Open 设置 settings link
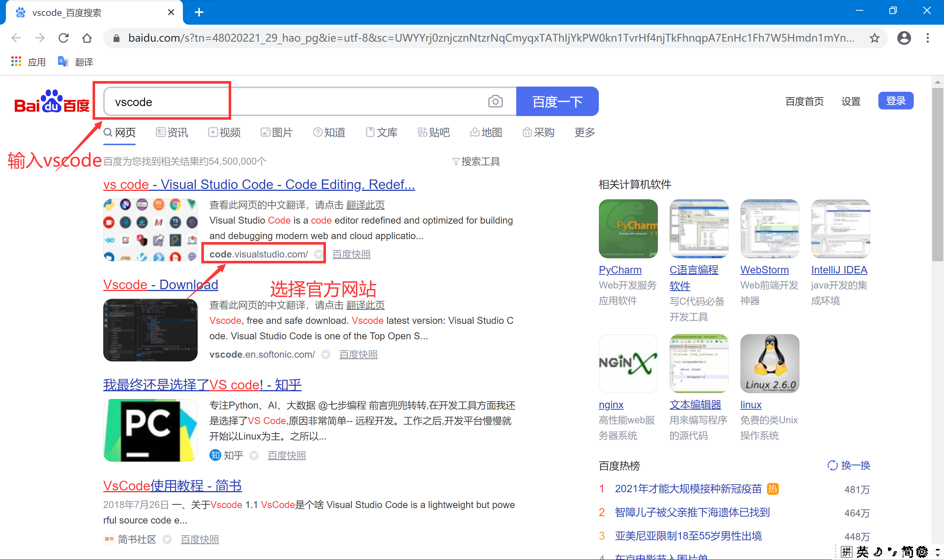 [x=851, y=101]
